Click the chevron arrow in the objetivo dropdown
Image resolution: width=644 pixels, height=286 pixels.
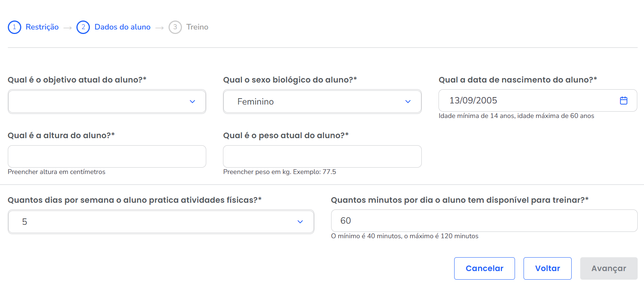192,102
